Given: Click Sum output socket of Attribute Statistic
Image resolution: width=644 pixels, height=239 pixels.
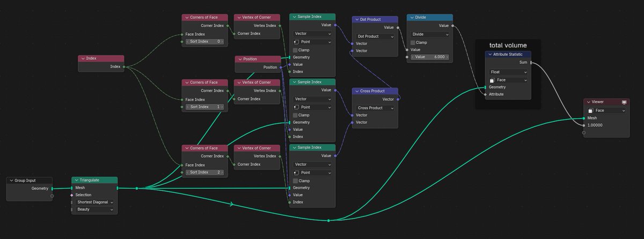Looking at the screenshot, I should (x=531, y=62).
